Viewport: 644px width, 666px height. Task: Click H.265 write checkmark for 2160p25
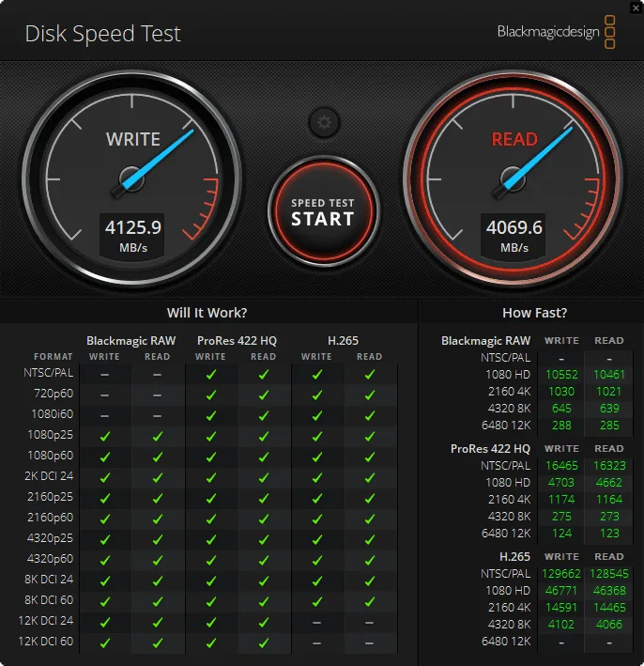click(317, 498)
